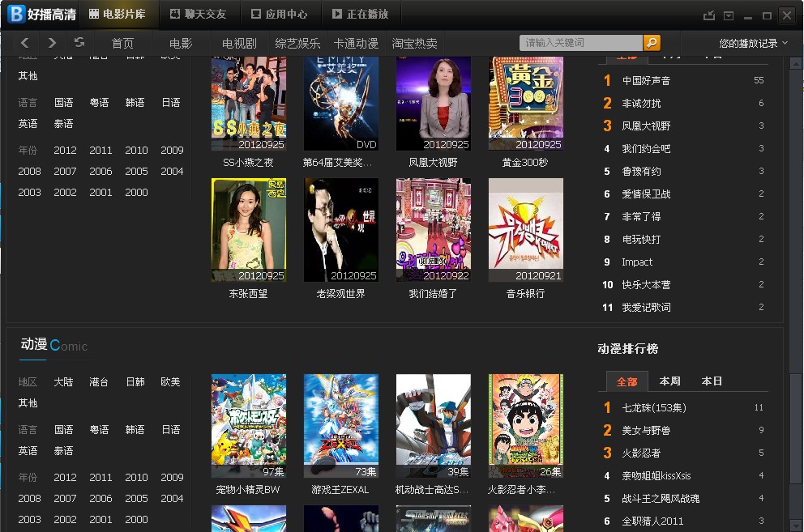Click the 动漫 Comic section heading
804x532 pixels.
(x=53, y=345)
